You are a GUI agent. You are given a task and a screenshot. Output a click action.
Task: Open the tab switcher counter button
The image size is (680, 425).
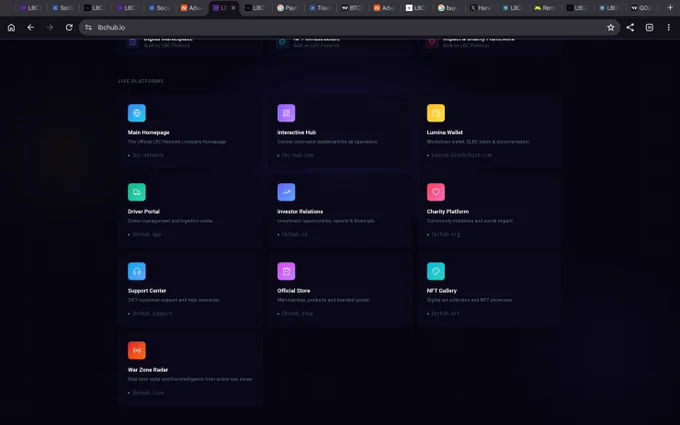point(649,27)
